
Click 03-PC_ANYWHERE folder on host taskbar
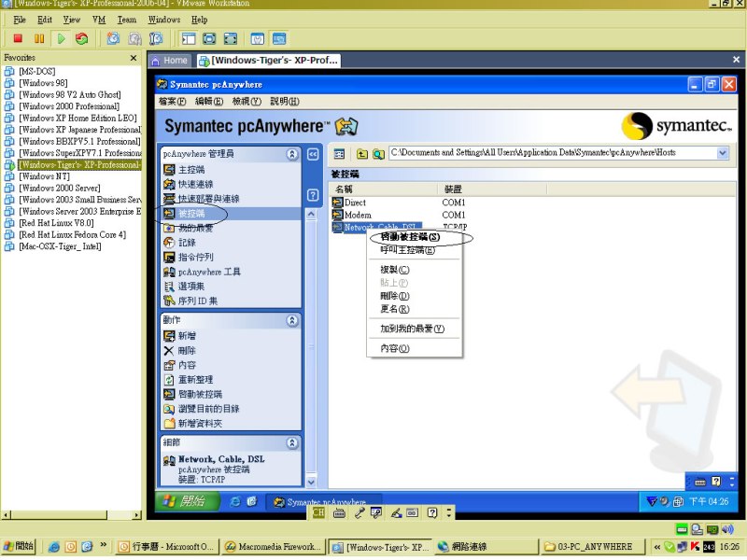pyautogui.click(x=593, y=547)
